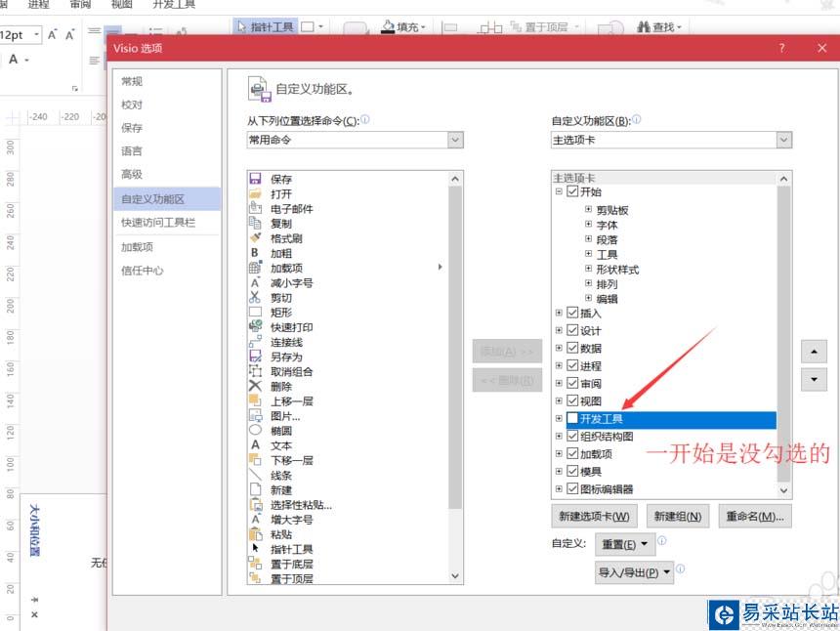Open the dialog Help question mark
The height and width of the screenshot is (631, 840).
pos(781,48)
